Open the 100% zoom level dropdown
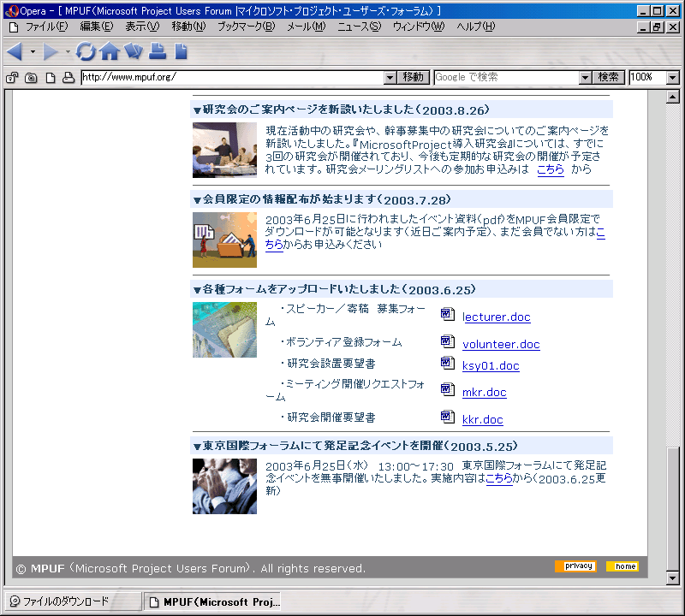 click(x=673, y=78)
